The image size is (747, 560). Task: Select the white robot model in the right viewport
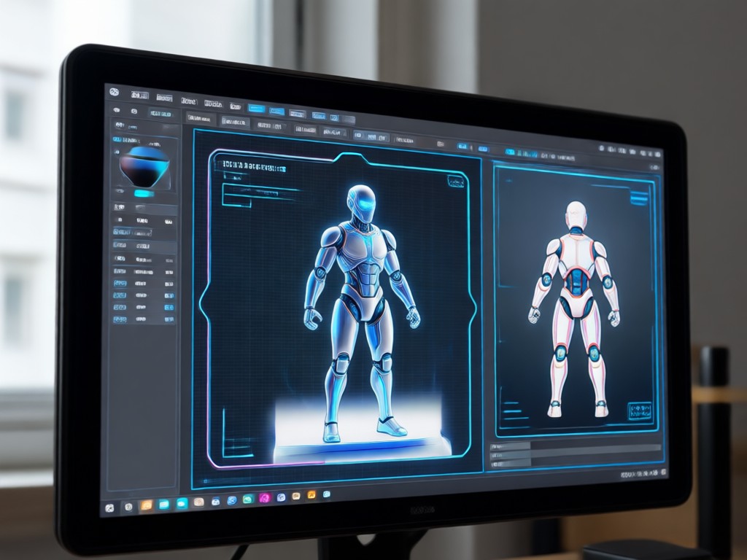point(575,309)
